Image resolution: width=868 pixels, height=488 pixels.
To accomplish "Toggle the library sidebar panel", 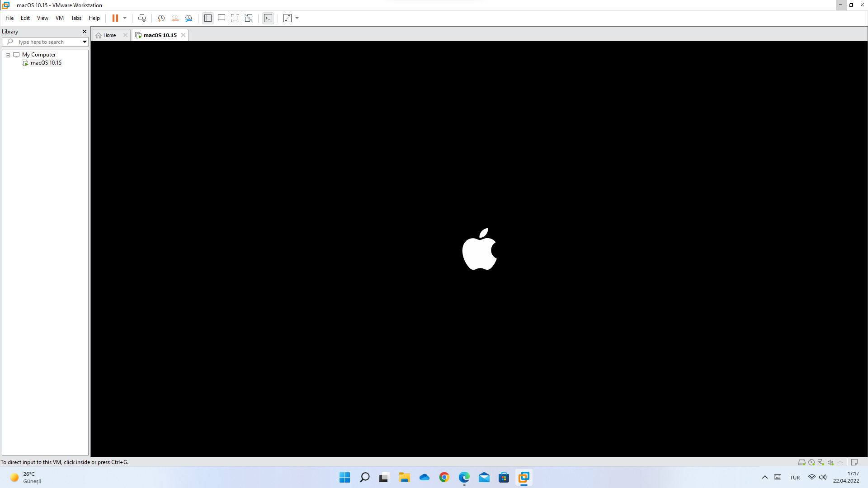I will click(208, 18).
